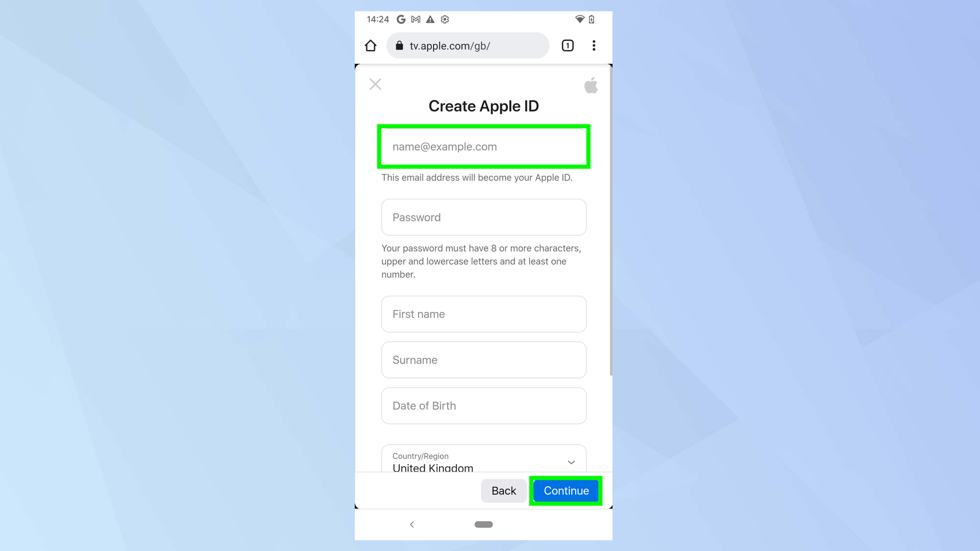
Task: Click the First name input field
Action: point(483,313)
